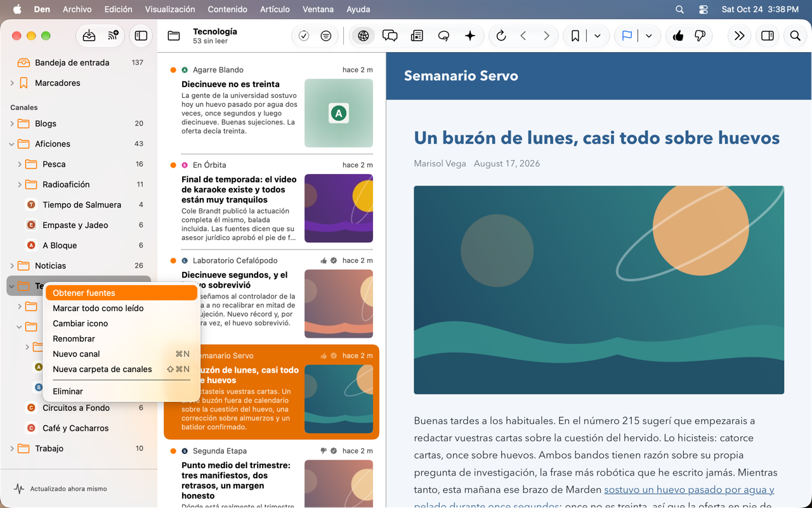Click the lasso-shaped toolbar icon

[443, 36]
